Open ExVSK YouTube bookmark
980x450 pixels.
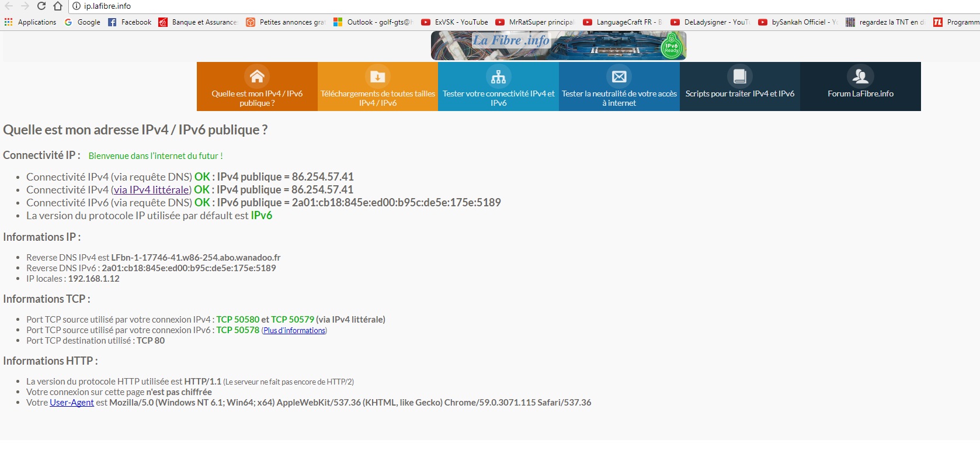click(x=455, y=22)
